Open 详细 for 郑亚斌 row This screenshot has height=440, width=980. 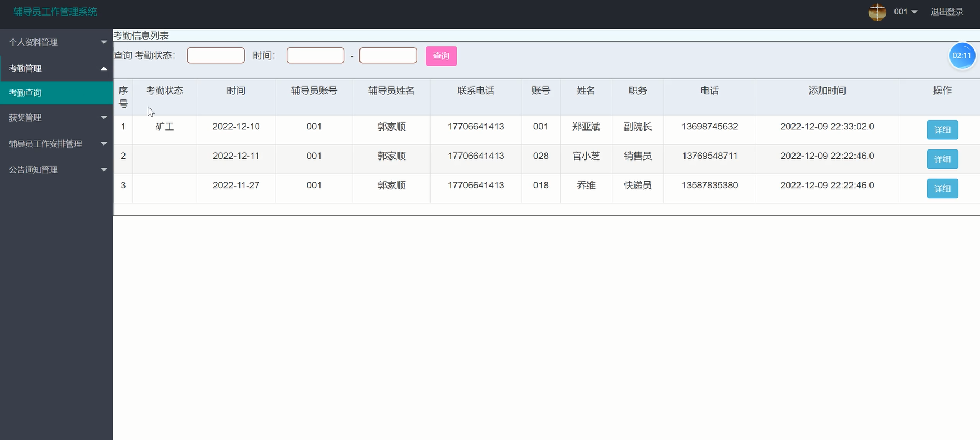[942, 130]
